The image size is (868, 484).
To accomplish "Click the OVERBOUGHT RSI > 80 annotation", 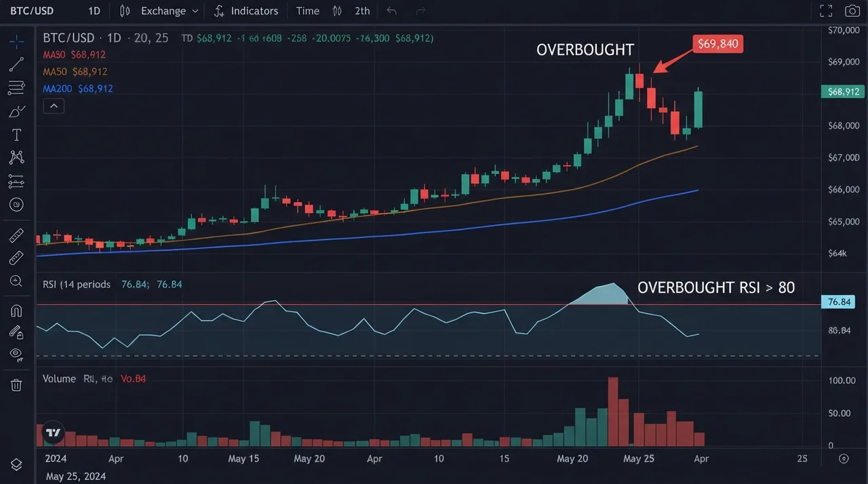I will (716, 287).
